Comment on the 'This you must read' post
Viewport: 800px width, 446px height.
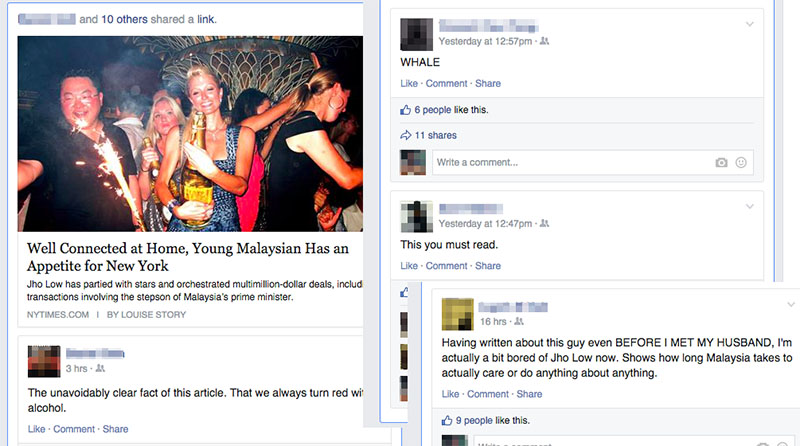tap(446, 266)
